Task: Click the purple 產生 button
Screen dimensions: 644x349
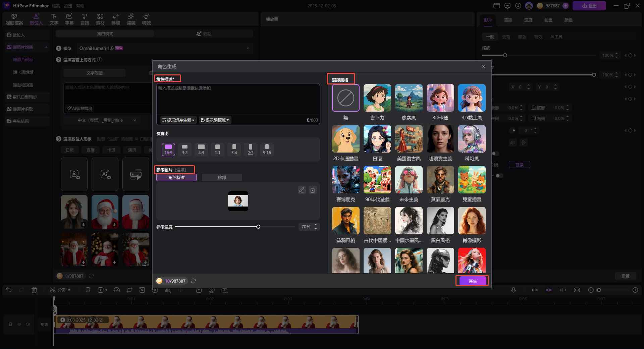Action: (472, 281)
